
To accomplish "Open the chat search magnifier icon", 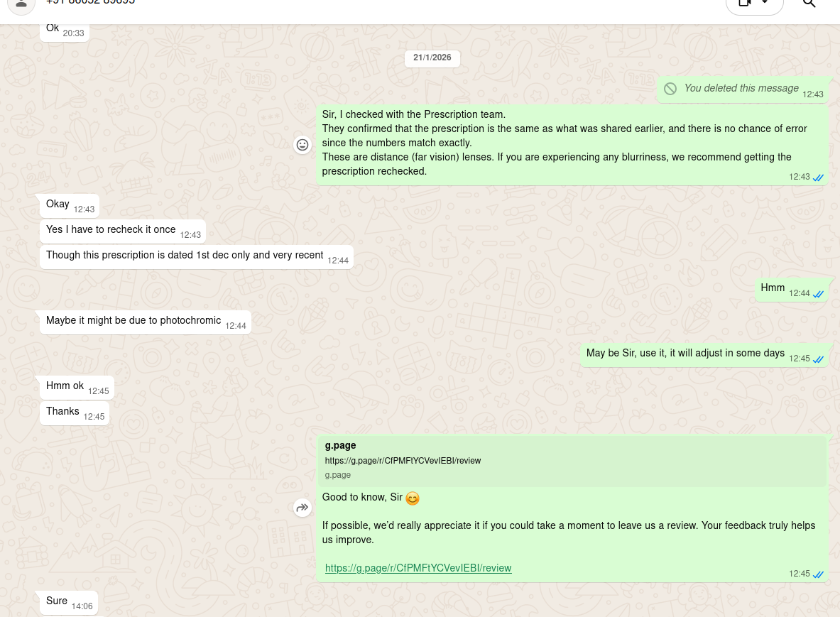I will [809, 4].
